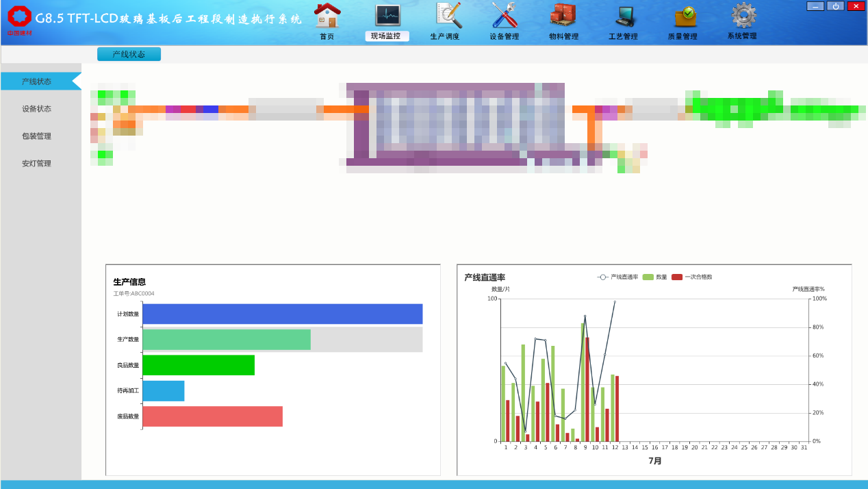
Task: Toggle 数量 series in chart legend
Action: pyautogui.click(x=654, y=277)
